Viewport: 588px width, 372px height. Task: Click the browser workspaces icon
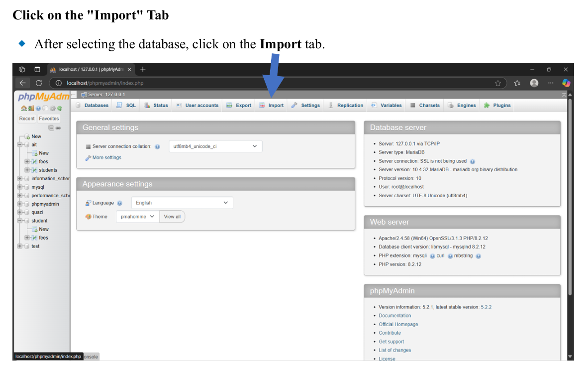pos(22,69)
